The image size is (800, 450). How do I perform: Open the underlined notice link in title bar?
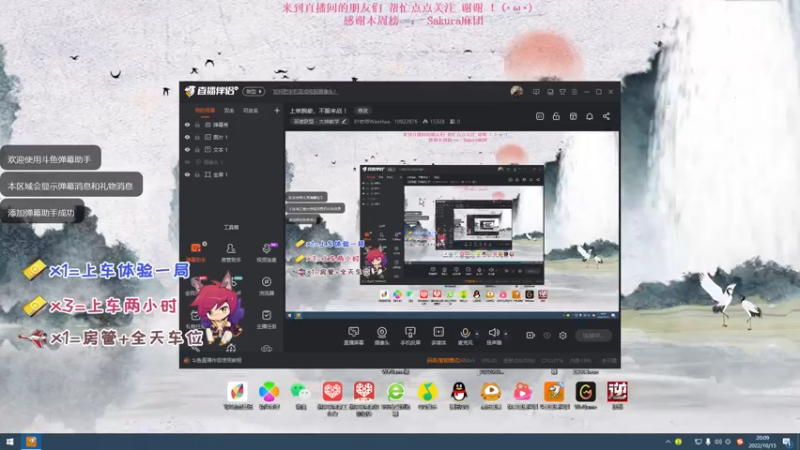click(x=305, y=92)
